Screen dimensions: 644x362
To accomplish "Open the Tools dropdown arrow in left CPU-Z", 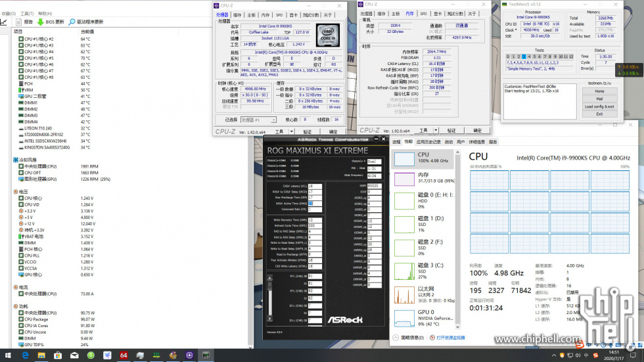I will [292, 132].
